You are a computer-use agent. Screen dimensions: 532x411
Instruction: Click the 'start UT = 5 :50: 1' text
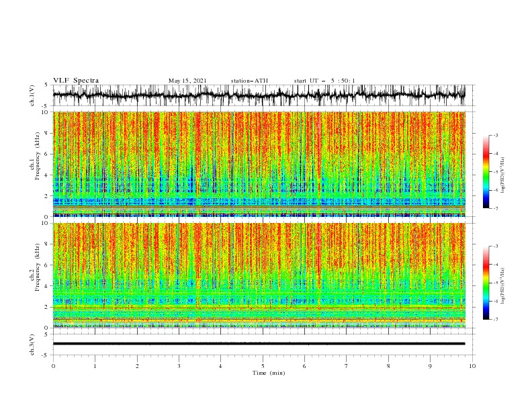point(324,81)
